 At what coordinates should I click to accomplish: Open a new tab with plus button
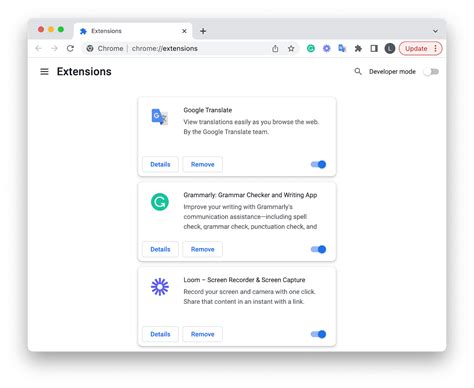point(203,31)
